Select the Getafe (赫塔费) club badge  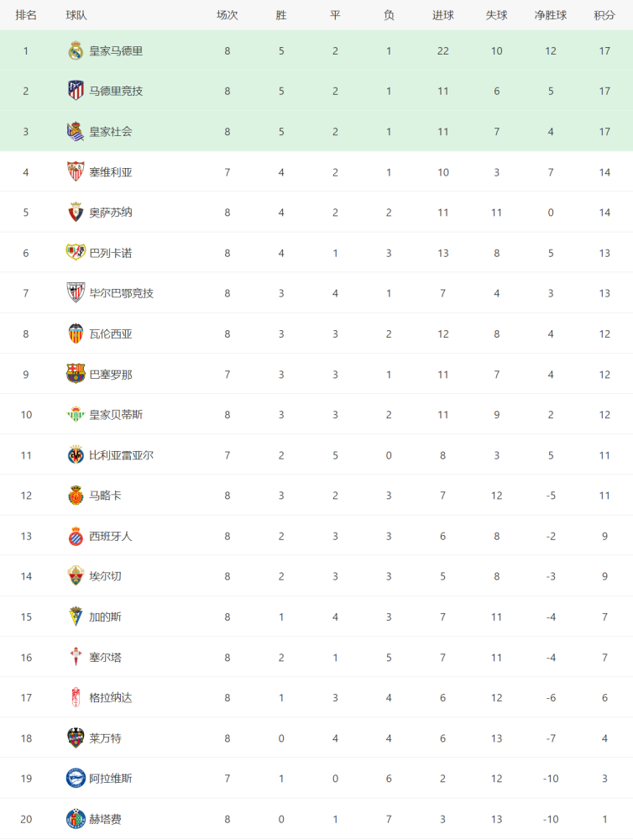(x=76, y=819)
